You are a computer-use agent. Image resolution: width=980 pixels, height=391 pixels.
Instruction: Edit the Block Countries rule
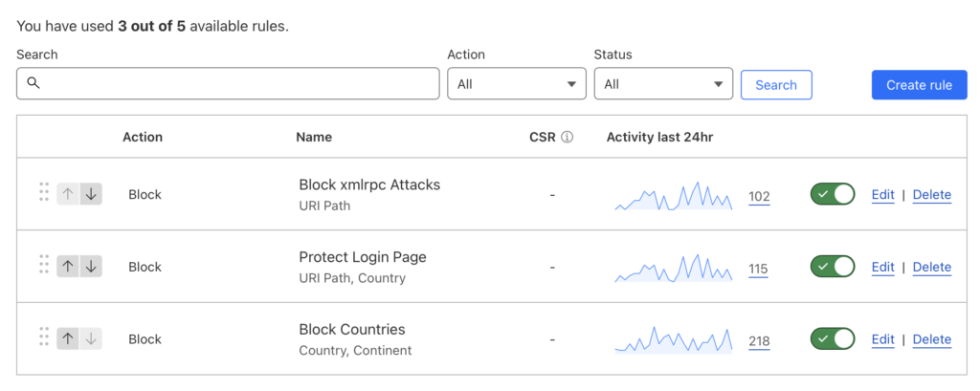point(883,339)
